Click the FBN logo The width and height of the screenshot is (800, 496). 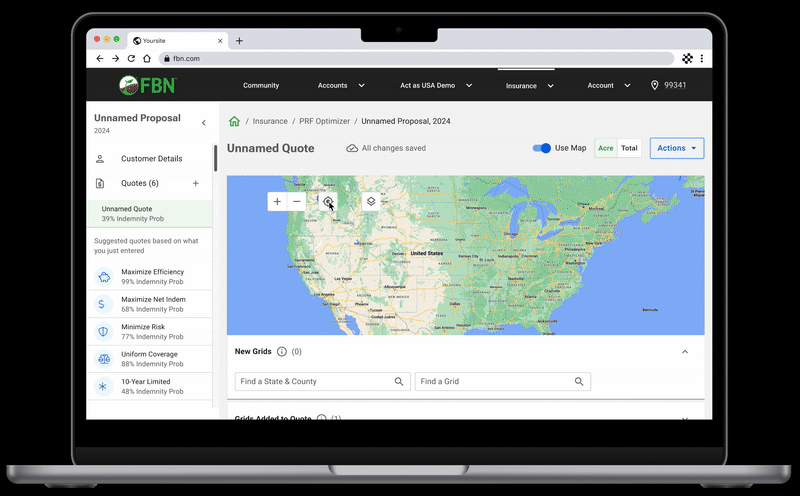[x=148, y=85]
